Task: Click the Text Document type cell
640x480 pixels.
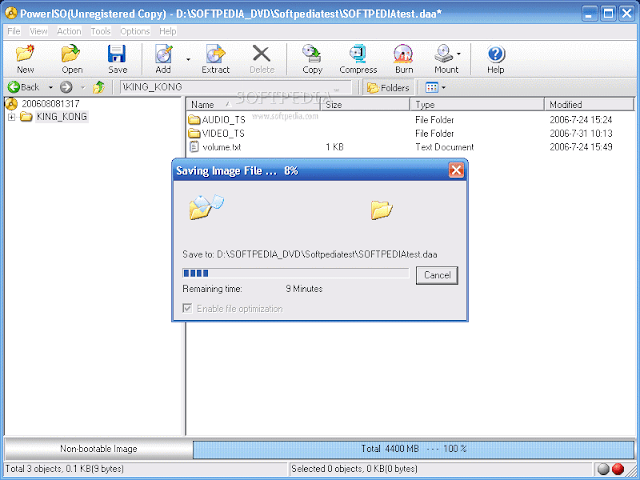Action: click(444, 147)
